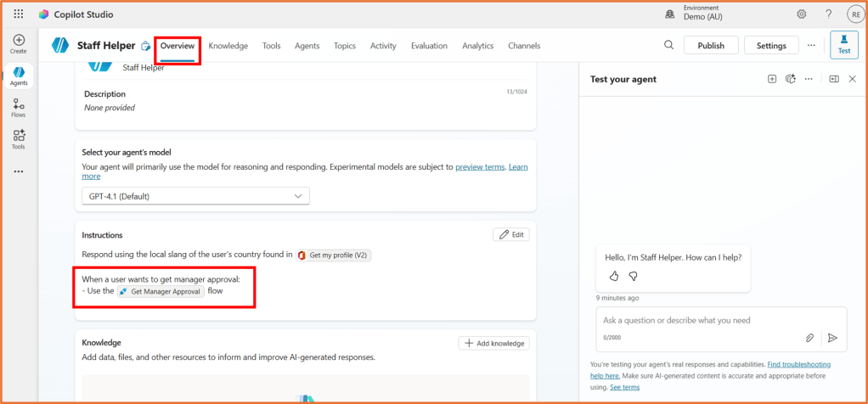The height and width of the screenshot is (404, 868).
Task: Click the Edit button for Instructions
Action: click(x=510, y=234)
